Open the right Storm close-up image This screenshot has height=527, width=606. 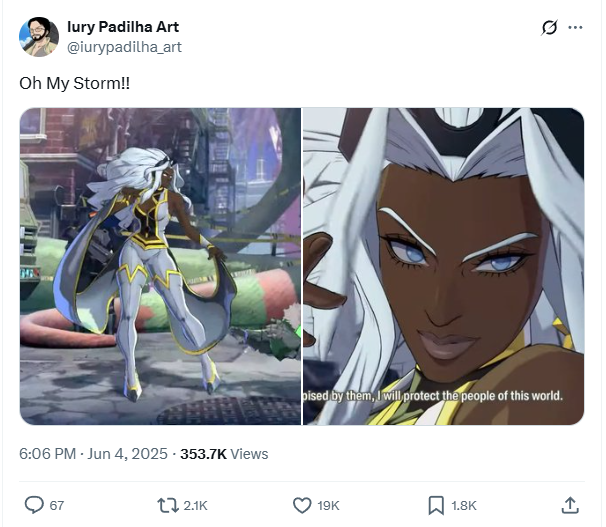click(x=443, y=266)
